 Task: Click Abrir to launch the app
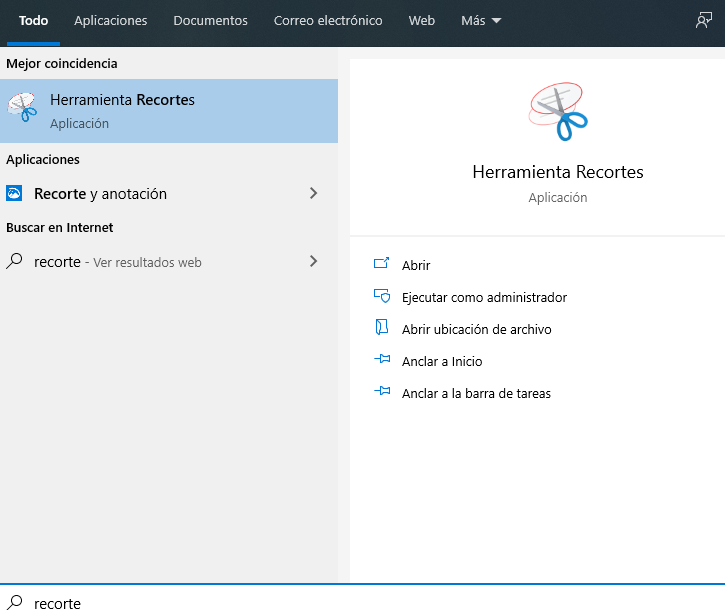click(x=416, y=265)
